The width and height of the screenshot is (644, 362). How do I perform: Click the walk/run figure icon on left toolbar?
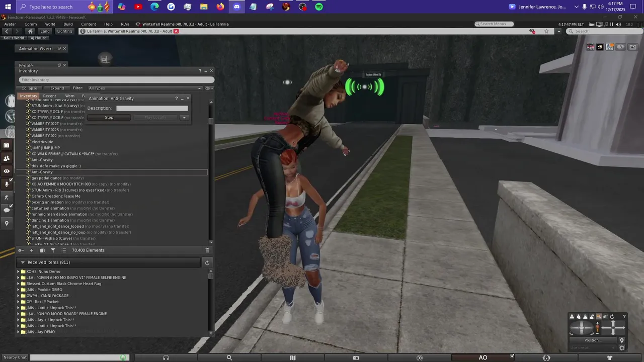click(7, 197)
